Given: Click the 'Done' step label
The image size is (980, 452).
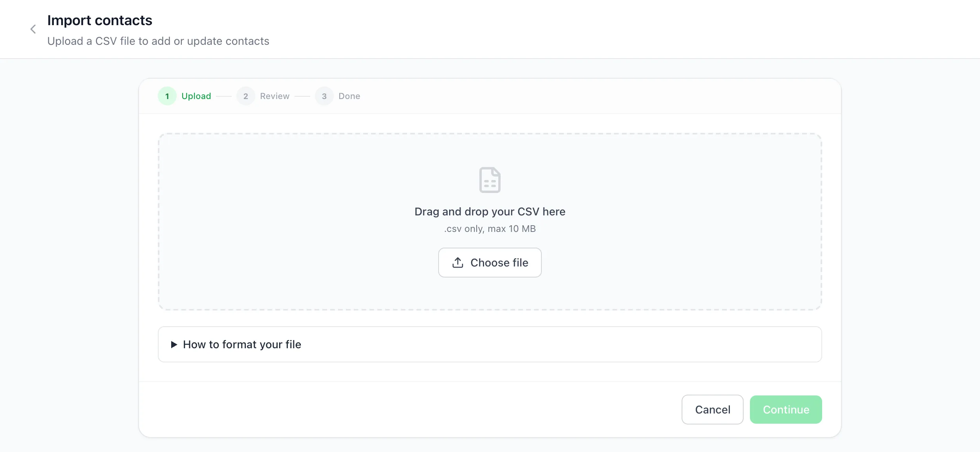Looking at the screenshot, I should (x=349, y=96).
